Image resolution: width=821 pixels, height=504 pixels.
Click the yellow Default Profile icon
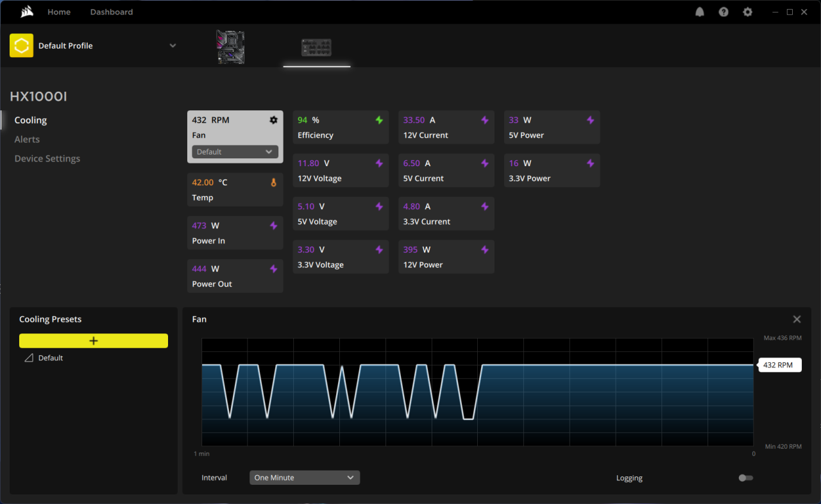coord(21,46)
